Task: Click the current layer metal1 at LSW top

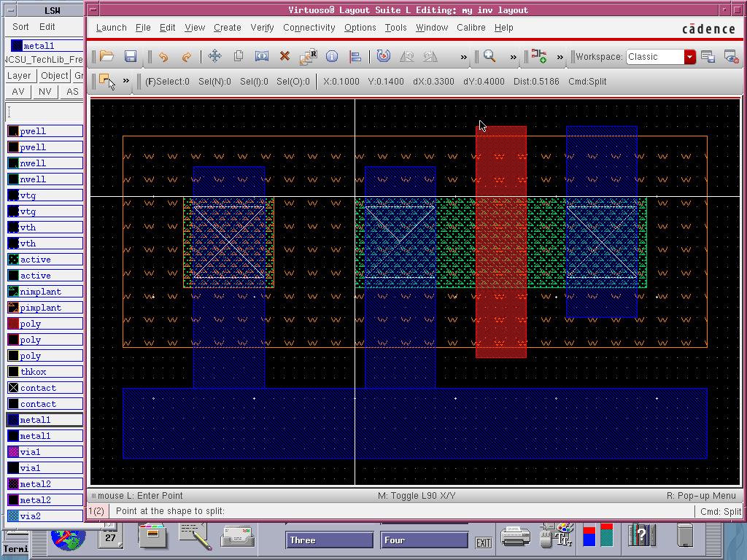Action: coord(46,46)
